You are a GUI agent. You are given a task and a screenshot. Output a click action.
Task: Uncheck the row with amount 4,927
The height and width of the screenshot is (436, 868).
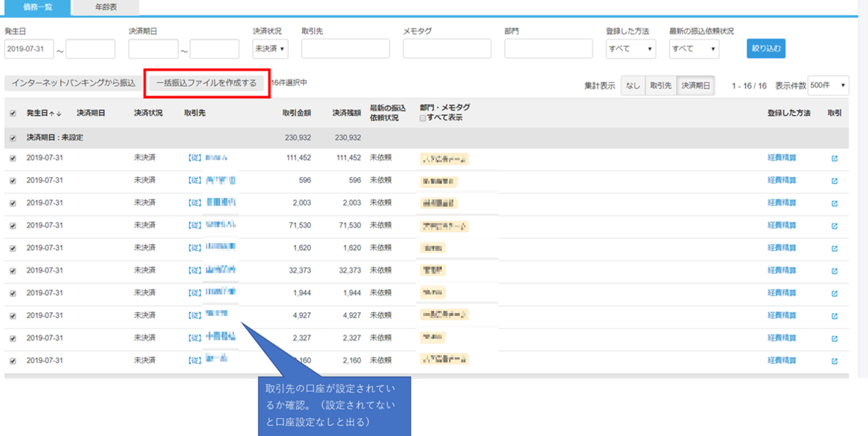(x=12, y=315)
